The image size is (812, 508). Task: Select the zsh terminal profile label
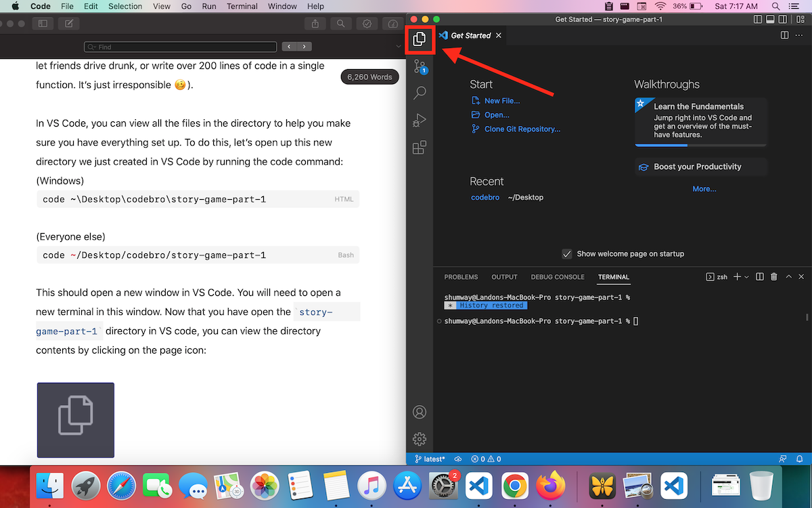pos(717,277)
